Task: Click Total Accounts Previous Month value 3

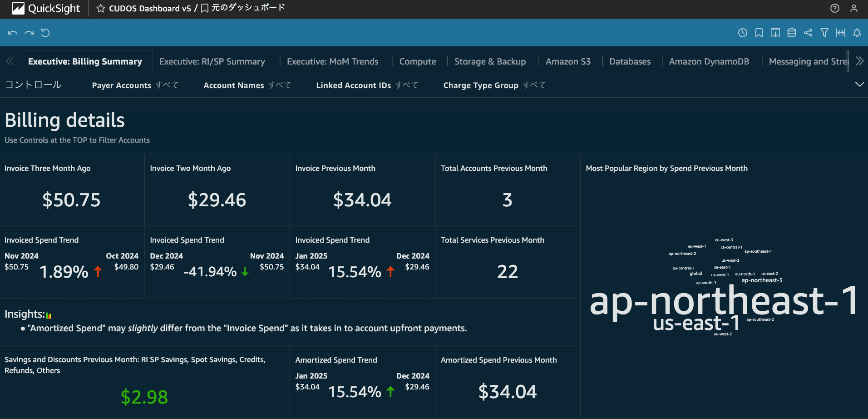Action: (x=508, y=200)
